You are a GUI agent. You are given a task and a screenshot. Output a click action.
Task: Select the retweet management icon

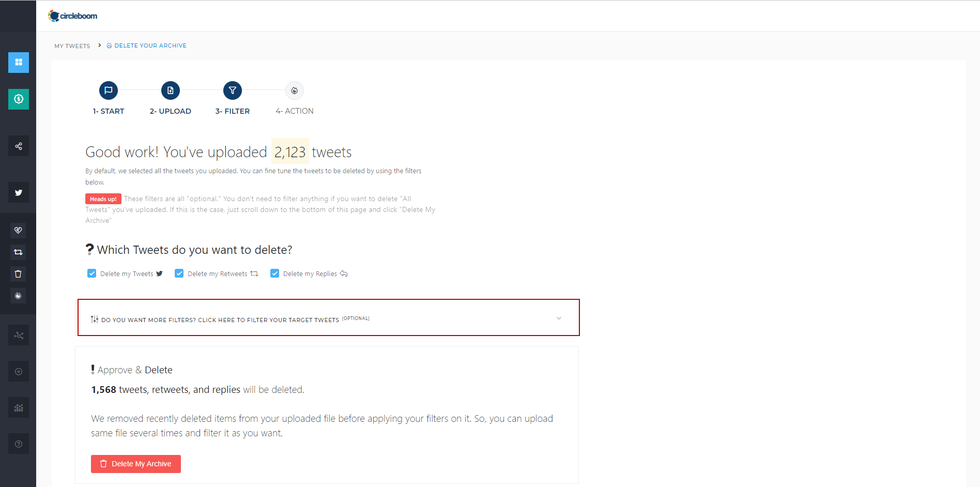[x=19, y=252]
